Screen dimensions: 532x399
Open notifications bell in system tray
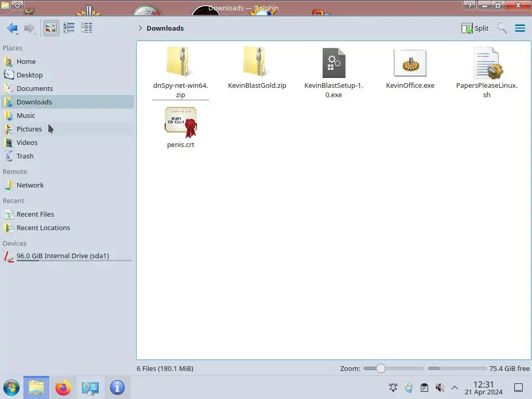[x=393, y=387]
